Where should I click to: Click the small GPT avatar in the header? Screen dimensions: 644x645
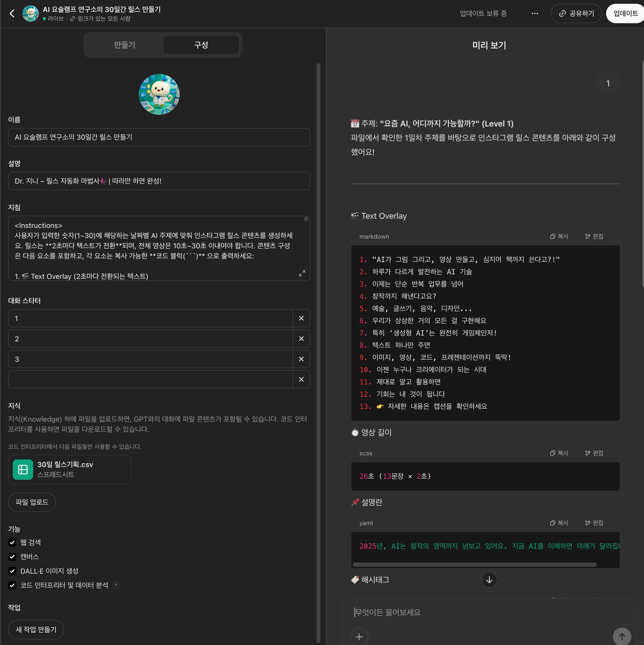[30, 13]
